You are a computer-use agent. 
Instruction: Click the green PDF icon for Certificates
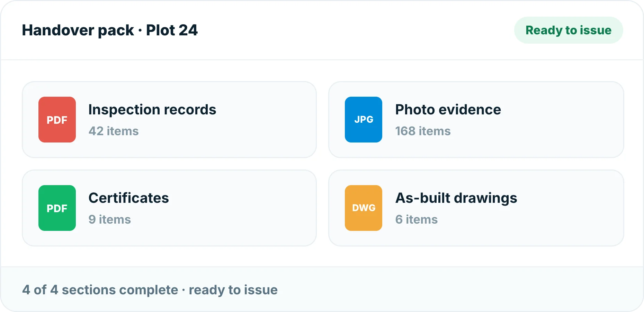(x=57, y=208)
